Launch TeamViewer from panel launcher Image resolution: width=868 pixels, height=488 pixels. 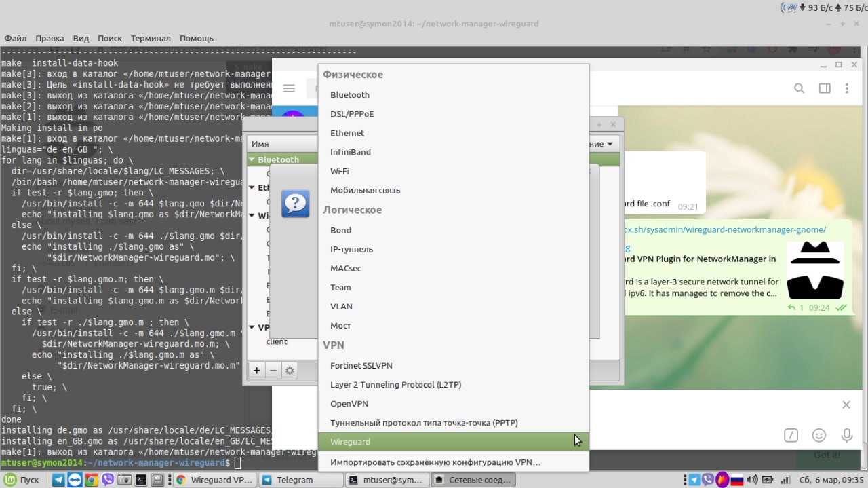point(75,480)
